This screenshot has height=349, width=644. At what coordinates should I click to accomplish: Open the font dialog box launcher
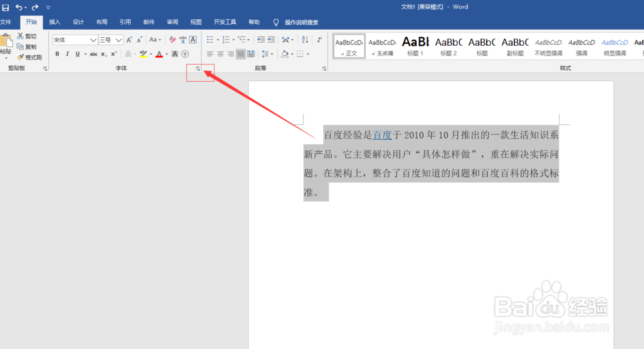pyautogui.click(x=198, y=68)
